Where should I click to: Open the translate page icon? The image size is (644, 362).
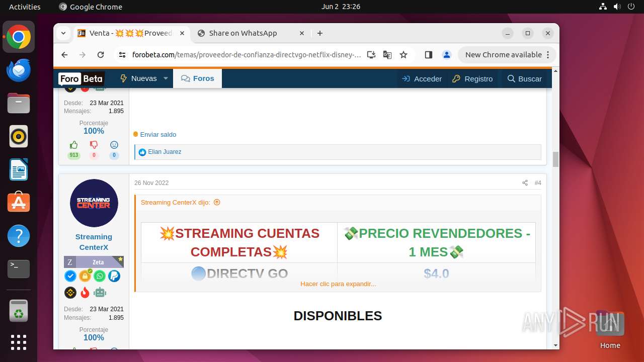click(387, 55)
